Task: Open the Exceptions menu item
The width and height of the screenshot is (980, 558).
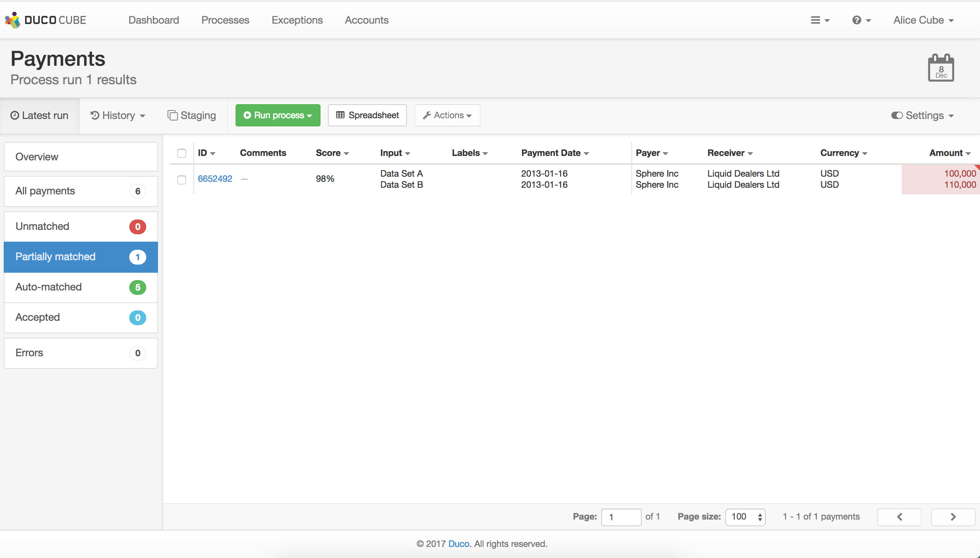Action: click(x=297, y=20)
